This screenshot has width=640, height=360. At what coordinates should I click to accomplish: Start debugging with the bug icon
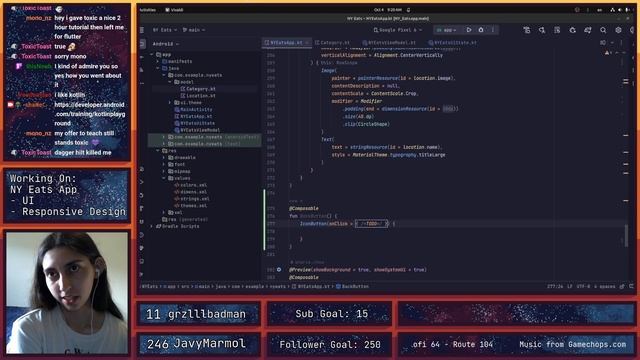coord(481,30)
